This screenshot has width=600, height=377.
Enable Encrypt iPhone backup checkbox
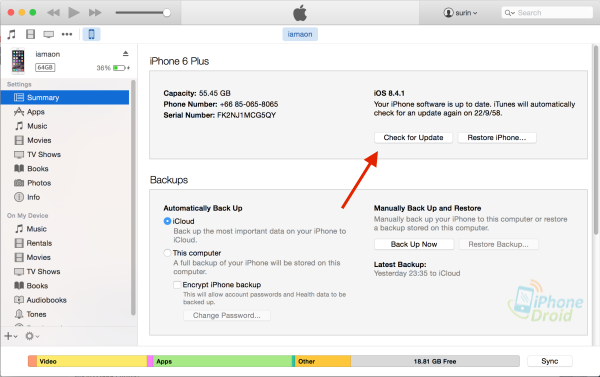(177, 285)
